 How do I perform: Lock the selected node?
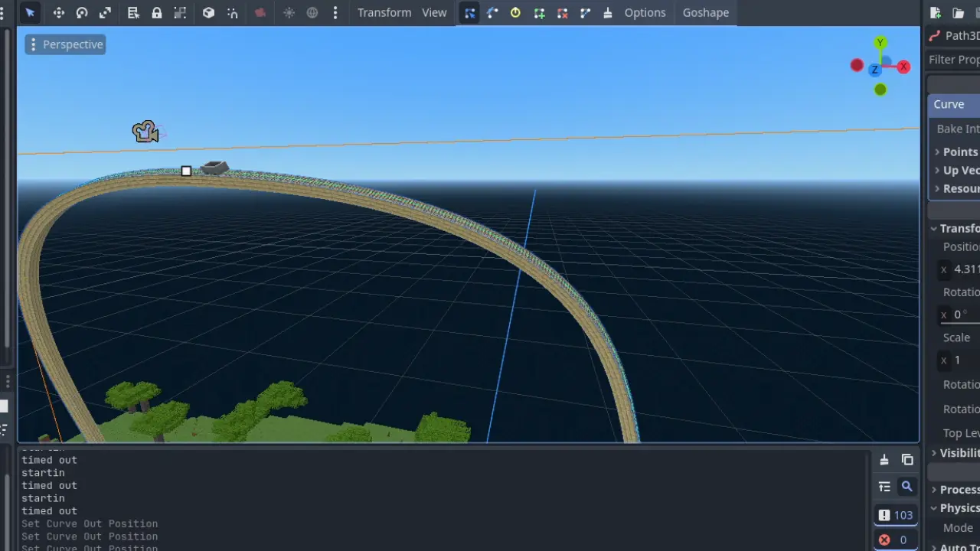click(x=156, y=13)
